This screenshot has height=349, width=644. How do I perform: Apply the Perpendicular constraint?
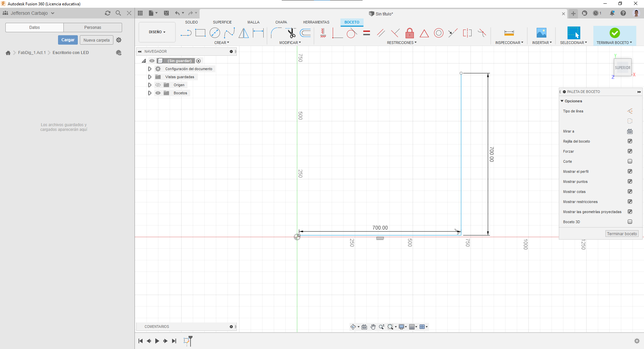pyautogui.click(x=395, y=33)
